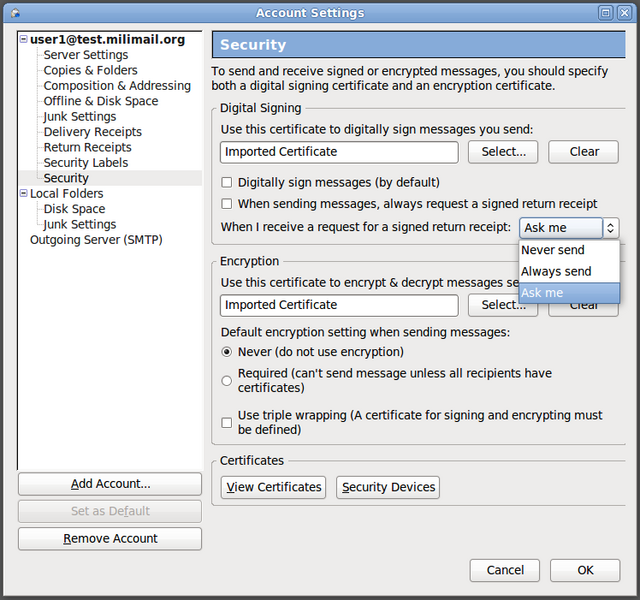
Task: Check 'always request a signed return receipt'
Action: pos(227,204)
